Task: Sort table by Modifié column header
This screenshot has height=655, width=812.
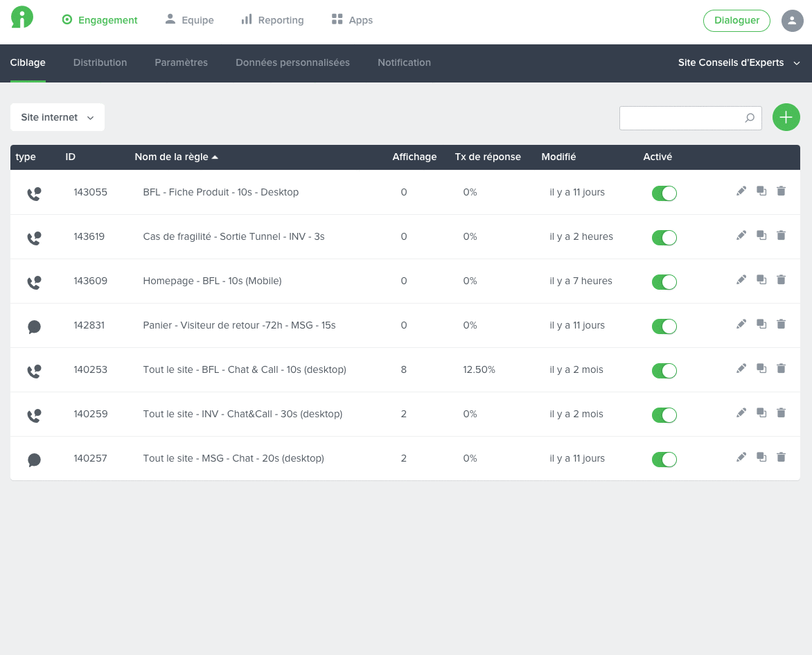Action: [x=558, y=157]
